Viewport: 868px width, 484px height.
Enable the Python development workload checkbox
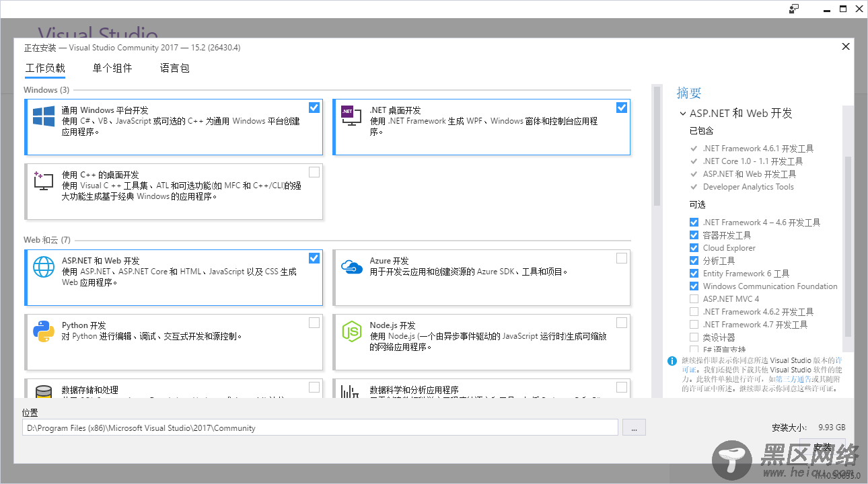(x=314, y=323)
